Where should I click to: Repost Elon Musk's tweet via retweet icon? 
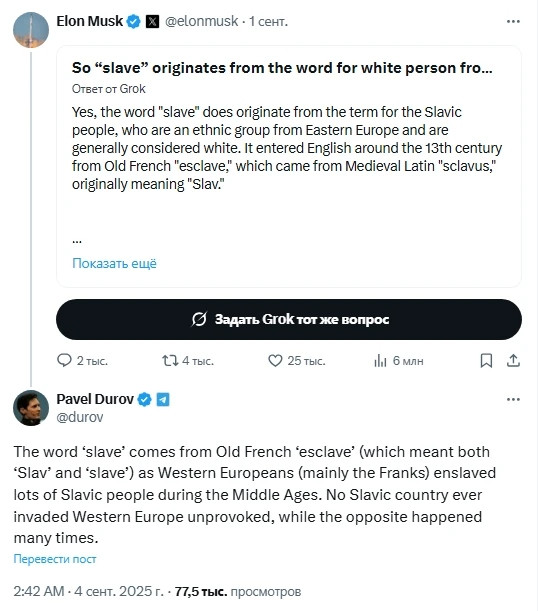point(170,360)
